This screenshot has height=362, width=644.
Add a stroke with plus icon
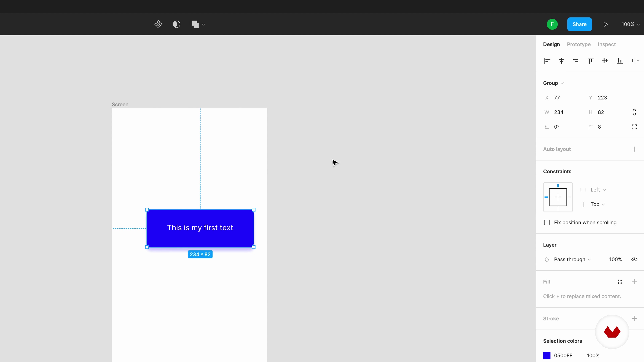point(634,319)
